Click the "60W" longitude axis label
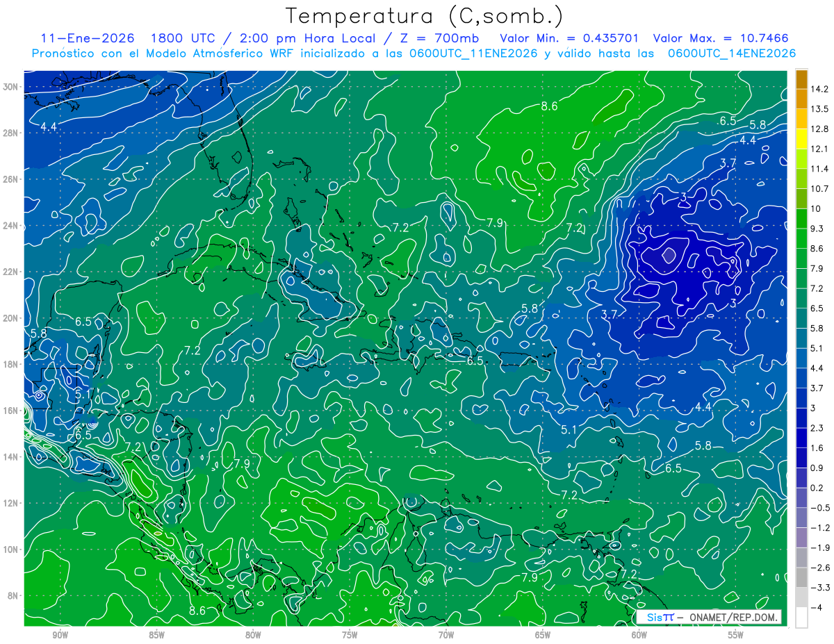This screenshot has height=644, width=834. (639, 634)
